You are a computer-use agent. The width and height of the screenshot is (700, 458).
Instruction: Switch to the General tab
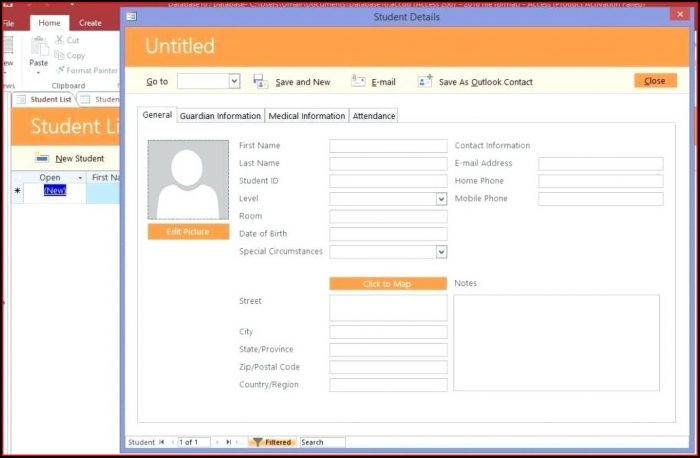point(157,115)
